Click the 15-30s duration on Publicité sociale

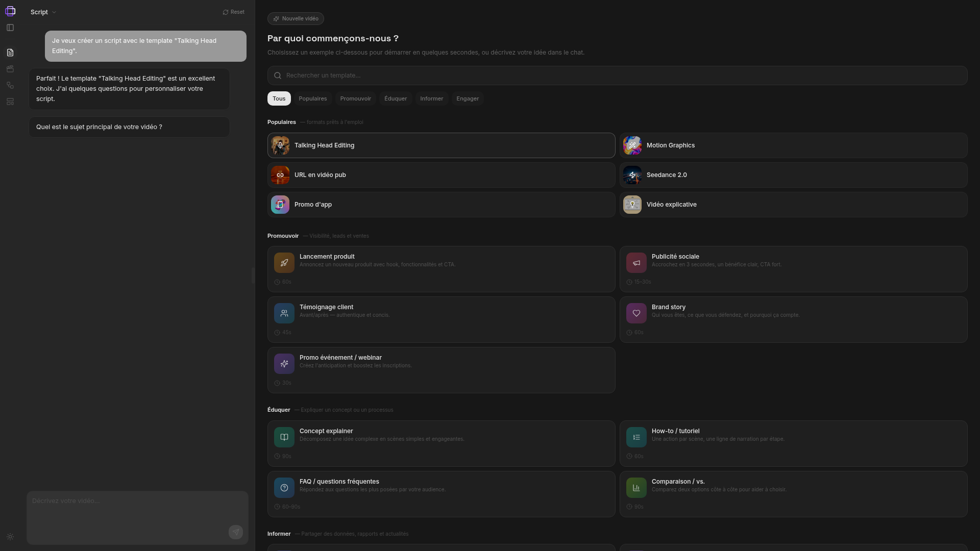click(639, 282)
